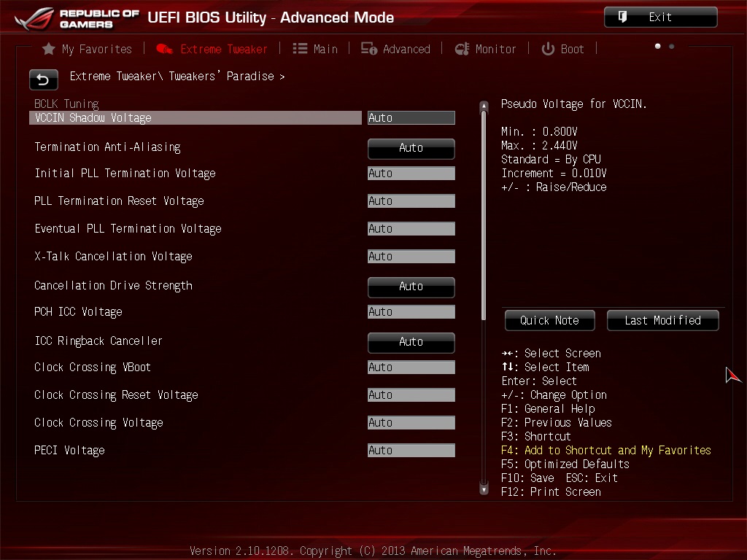This screenshot has width=747, height=560.
Task: Open the Main tab
Action: tap(315, 49)
